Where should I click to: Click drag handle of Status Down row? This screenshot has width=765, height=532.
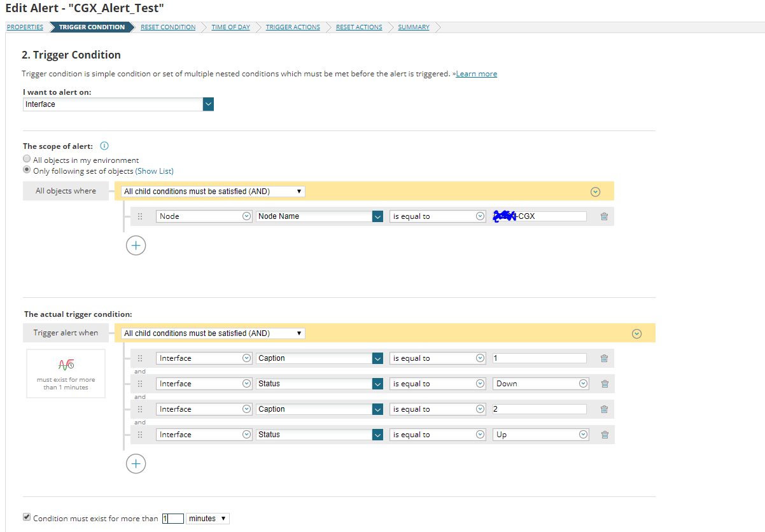pos(140,384)
